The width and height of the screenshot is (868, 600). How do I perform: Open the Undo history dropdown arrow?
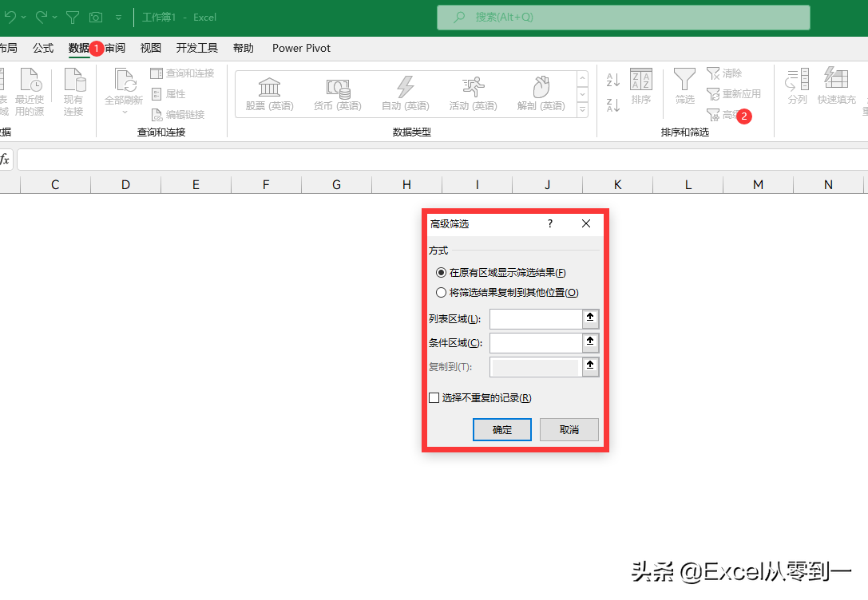click(24, 18)
